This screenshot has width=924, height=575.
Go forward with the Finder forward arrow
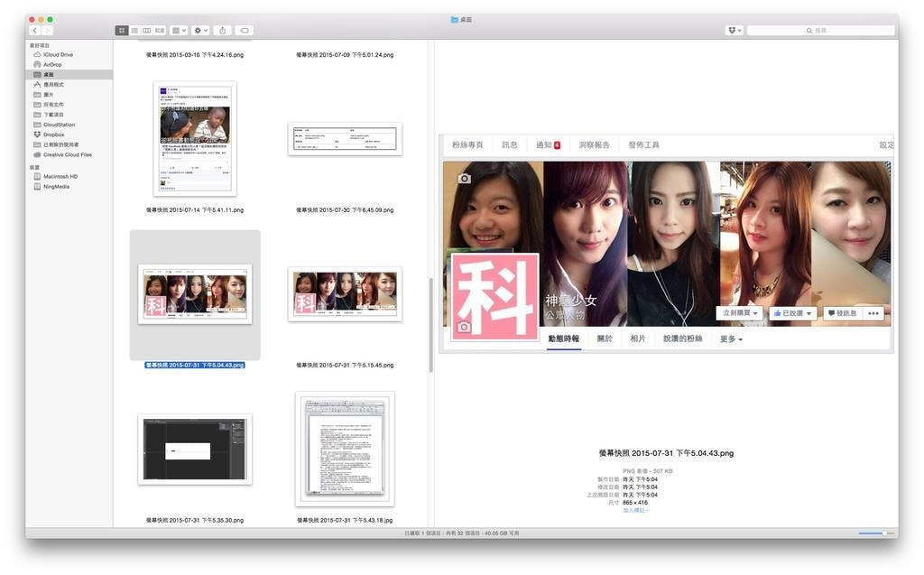[x=47, y=30]
